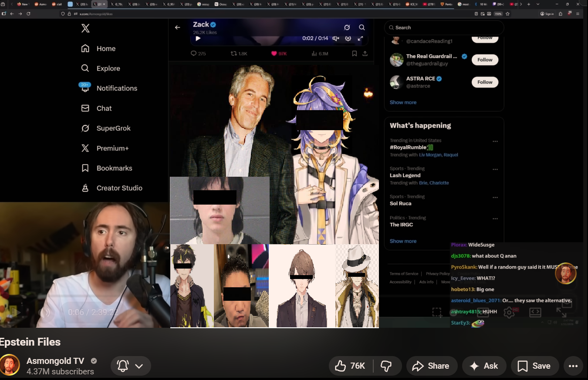588x380 pixels.
Task: Follow the ASTRA RCE account
Action: point(485,82)
